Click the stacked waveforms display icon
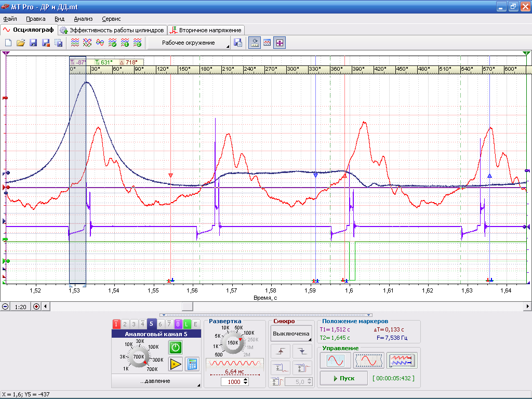This screenshot has width=532, height=399. click(x=75, y=43)
